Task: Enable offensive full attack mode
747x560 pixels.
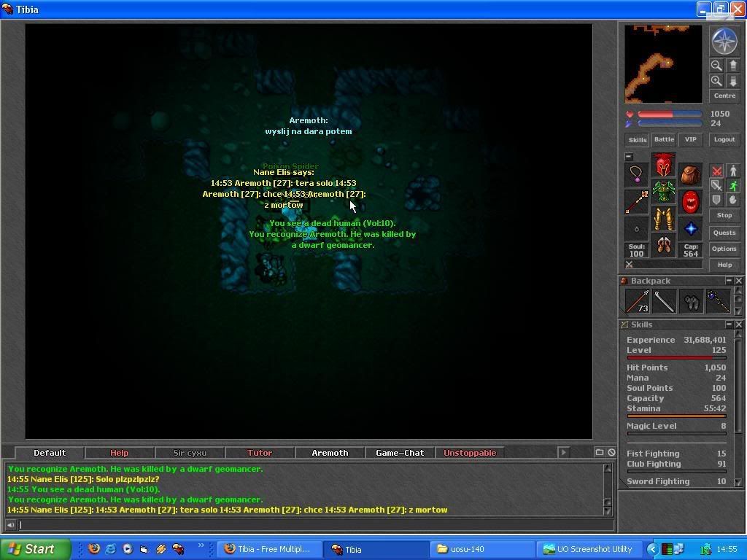Action: tap(716, 171)
